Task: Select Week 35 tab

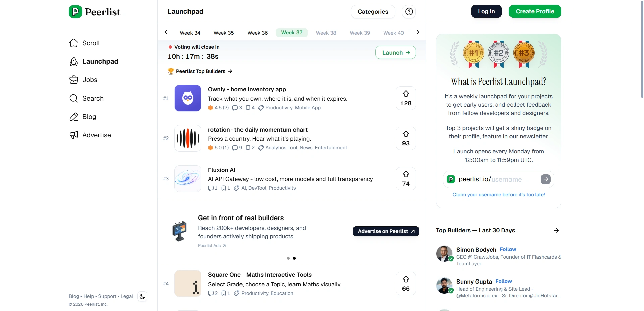Action: pyautogui.click(x=224, y=33)
